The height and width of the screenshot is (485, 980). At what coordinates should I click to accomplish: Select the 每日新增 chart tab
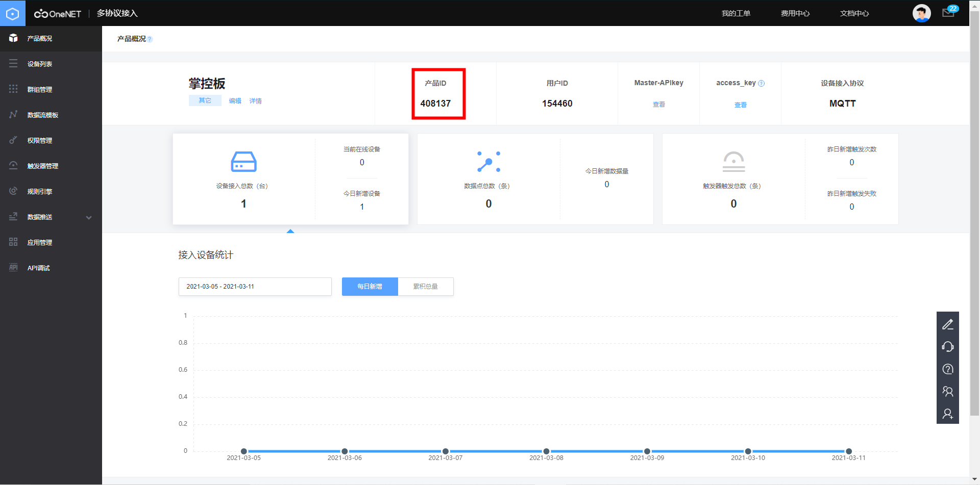pos(370,287)
